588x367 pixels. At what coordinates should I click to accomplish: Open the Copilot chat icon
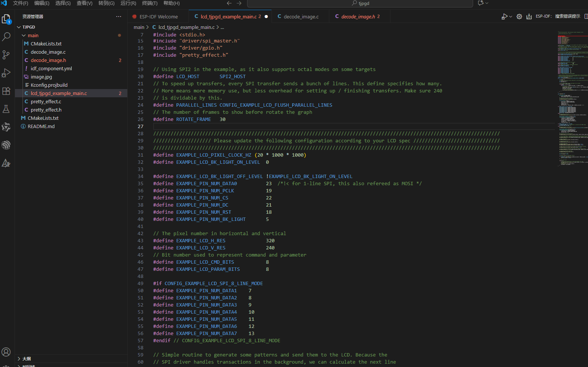tap(481, 3)
